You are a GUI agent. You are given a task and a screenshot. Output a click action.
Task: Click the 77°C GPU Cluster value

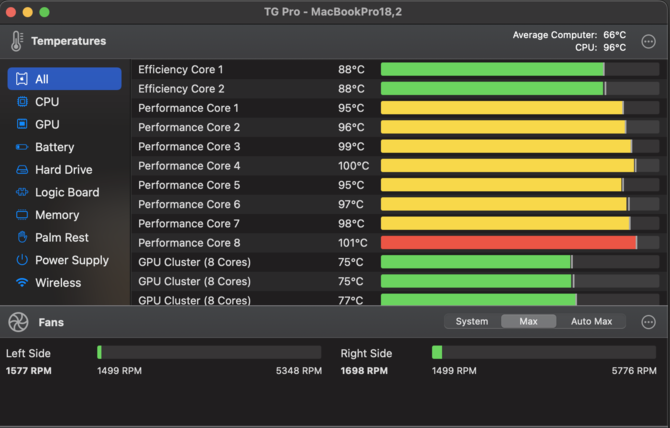click(x=350, y=300)
